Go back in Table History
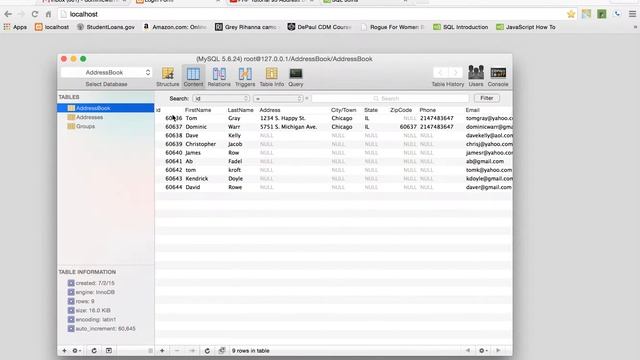This screenshot has width=640, height=360. pos(440,73)
